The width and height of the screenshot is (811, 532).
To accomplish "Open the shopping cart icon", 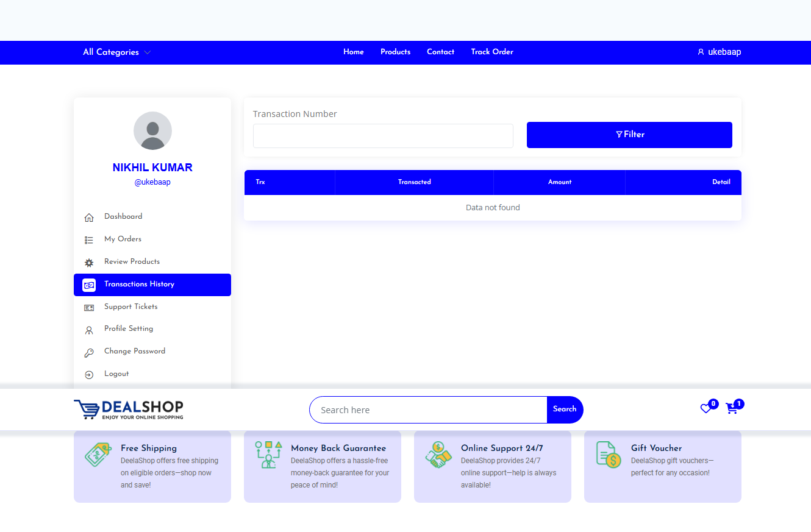I will tap(732, 409).
